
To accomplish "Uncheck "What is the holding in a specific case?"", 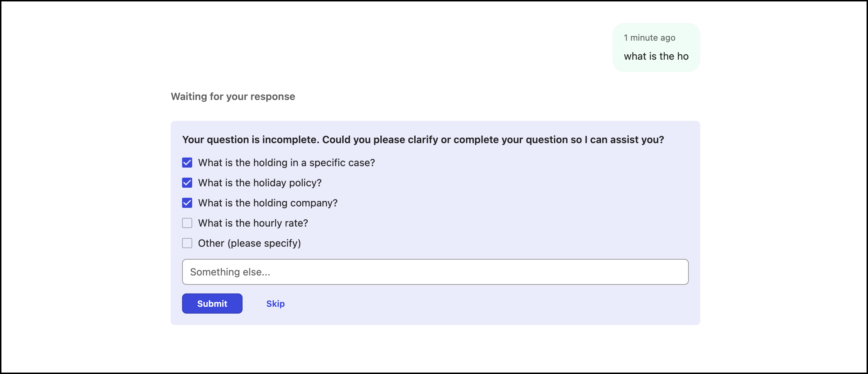I will [187, 163].
